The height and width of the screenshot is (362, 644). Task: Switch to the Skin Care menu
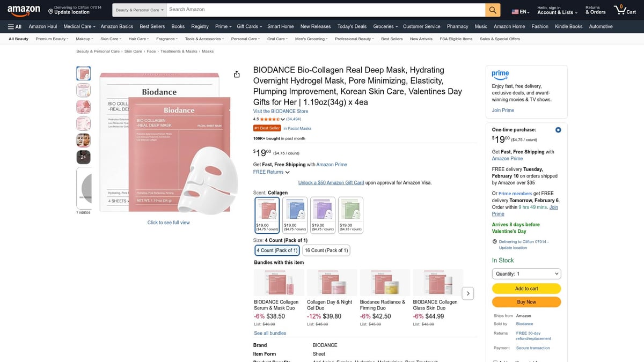coord(110,38)
